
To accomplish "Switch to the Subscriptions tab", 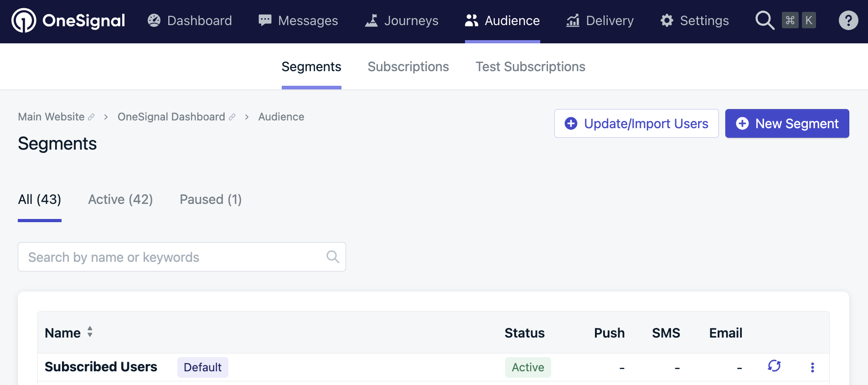I will 408,67.
